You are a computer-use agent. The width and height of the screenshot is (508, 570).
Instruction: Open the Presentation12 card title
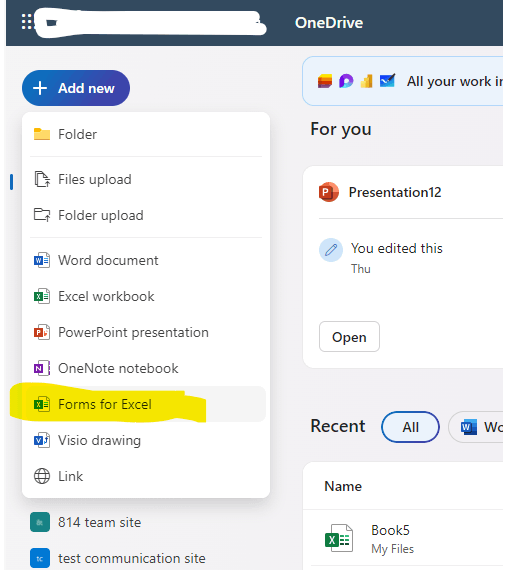coord(395,192)
